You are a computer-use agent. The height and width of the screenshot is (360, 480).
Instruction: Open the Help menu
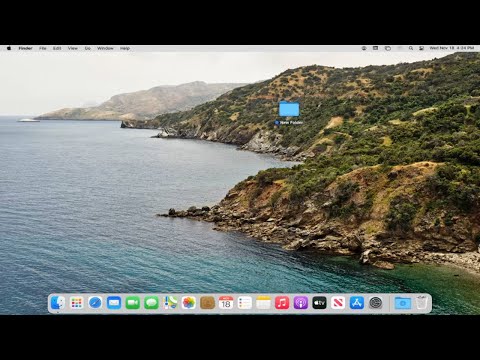pyautogui.click(x=125, y=48)
